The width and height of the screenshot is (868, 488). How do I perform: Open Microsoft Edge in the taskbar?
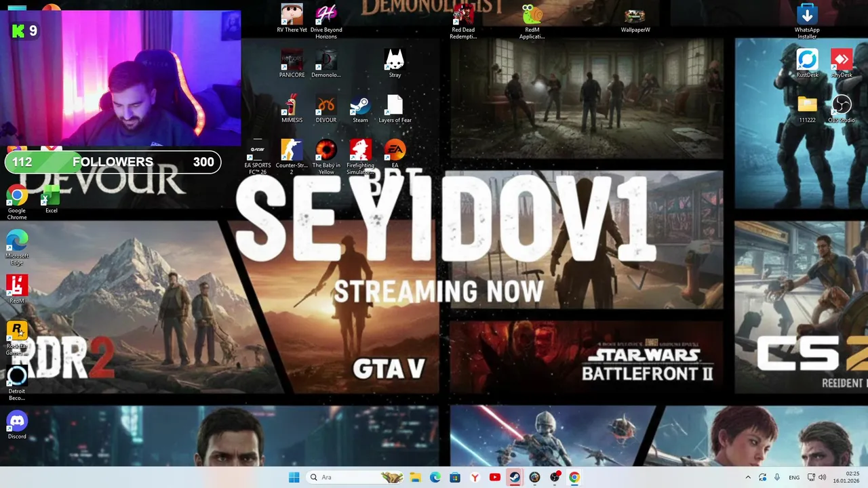pyautogui.click(x=435, y=477)
